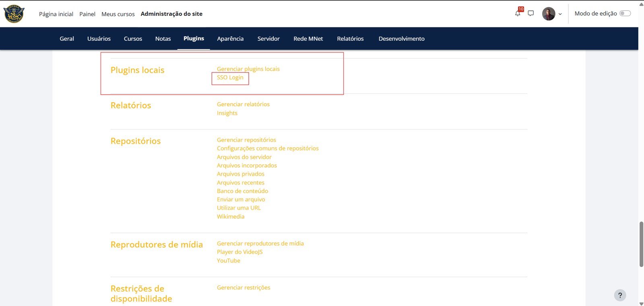The width and height of the screenshot is (644, 306).
Task: Open Utilizar uma URL link
Action: coord(239,208)
